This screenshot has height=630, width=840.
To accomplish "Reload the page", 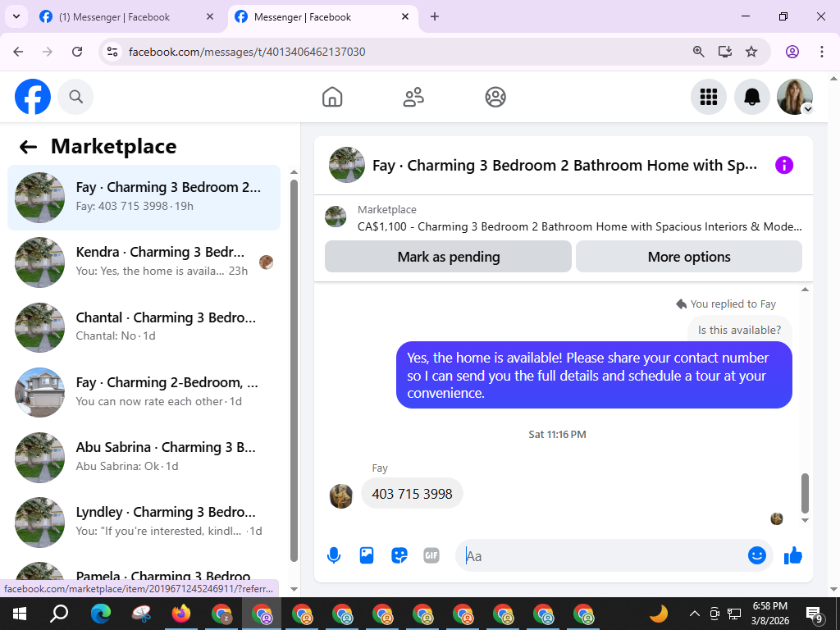I will click(x=77, y=52).
